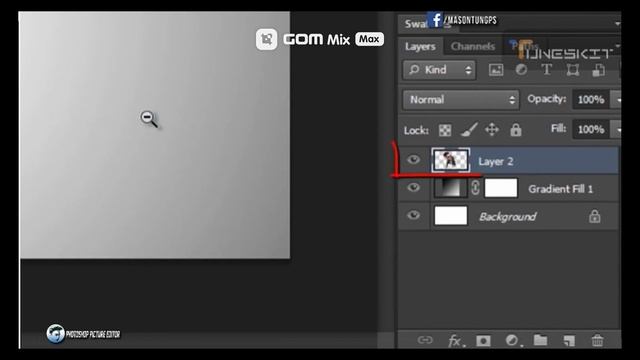The width and height of the screenshot is (640, 360).
Task: Select Gradient Fill 1 layer mask thumbnail
Action: click(x=501, y=188)
